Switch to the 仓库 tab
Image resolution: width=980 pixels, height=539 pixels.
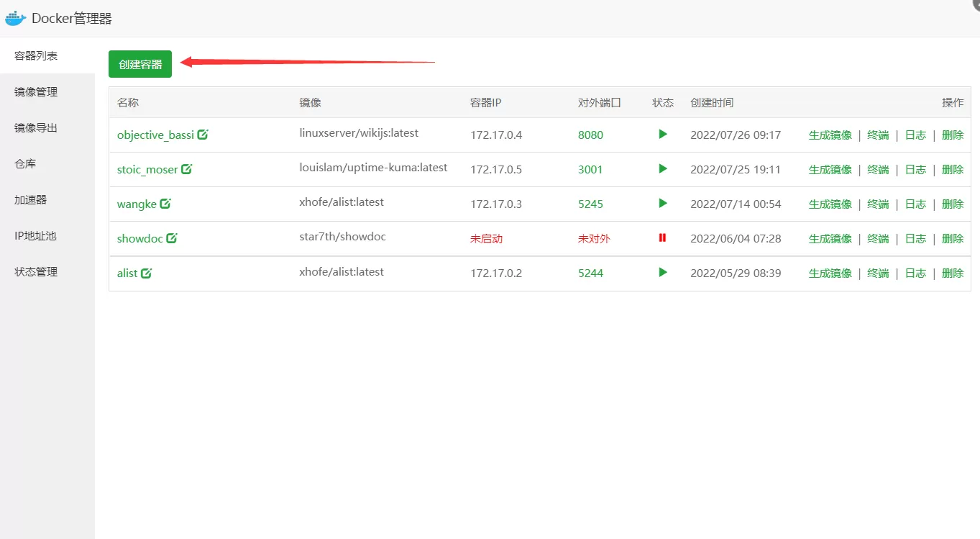25,164
